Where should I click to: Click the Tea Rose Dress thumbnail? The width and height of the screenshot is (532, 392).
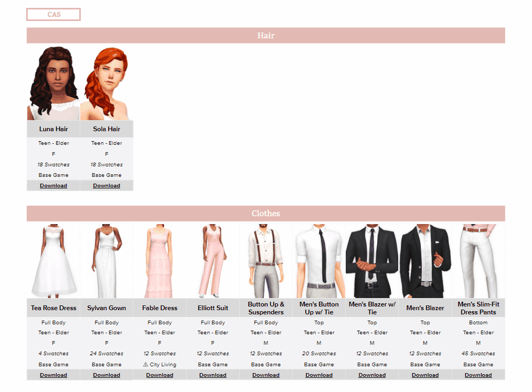(54, 261)
